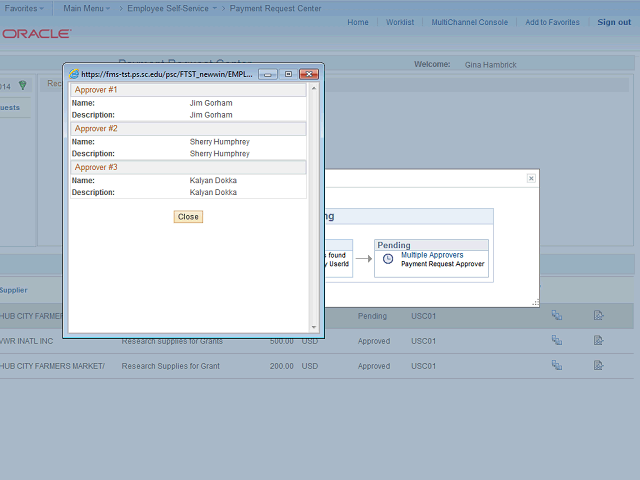
Task: Go to the Home link
Action: (x=357, y=22)
